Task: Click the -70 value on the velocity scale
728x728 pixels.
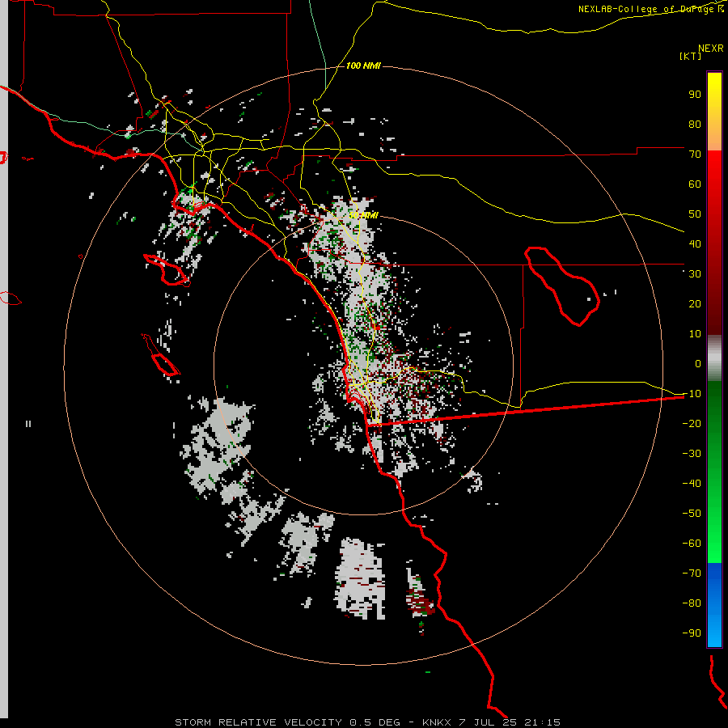Action: point(692,574)
